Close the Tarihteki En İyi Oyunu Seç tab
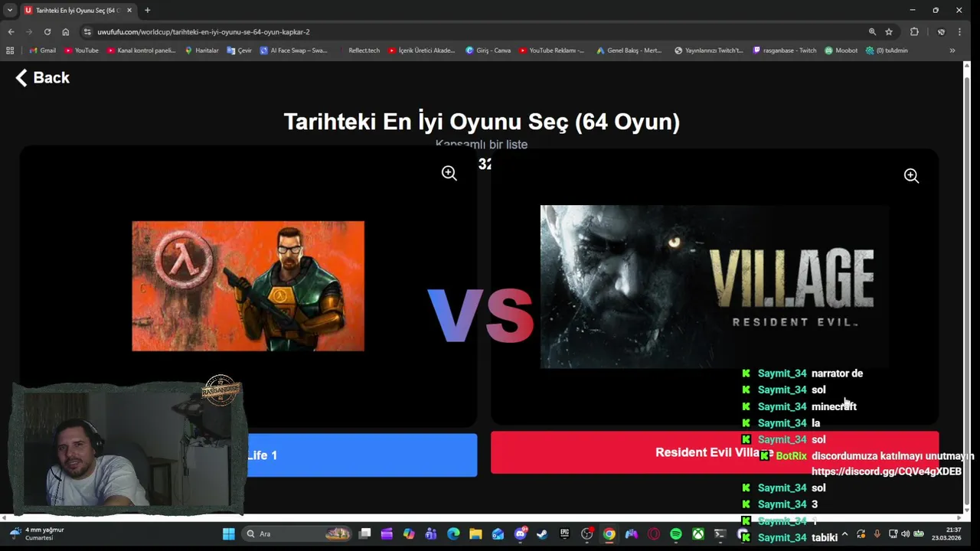 pos(129,10)
